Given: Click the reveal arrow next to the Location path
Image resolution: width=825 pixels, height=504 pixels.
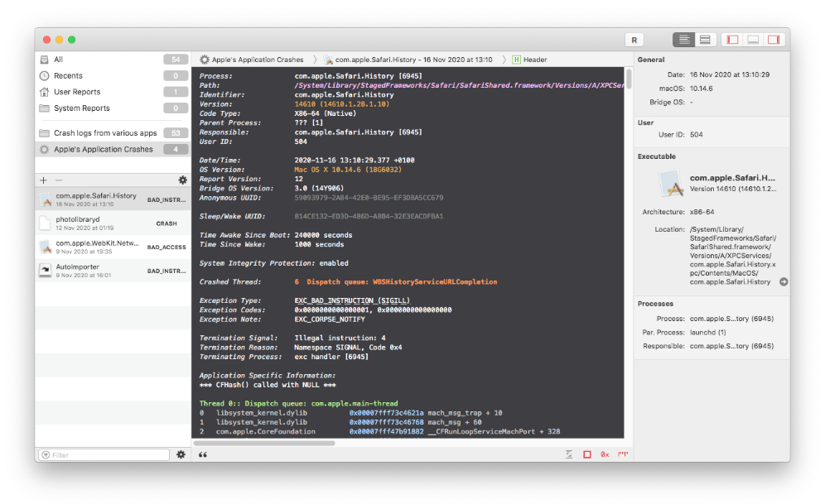Looking at the screenshot, I should pyautogui.click(x=784, y=282).
